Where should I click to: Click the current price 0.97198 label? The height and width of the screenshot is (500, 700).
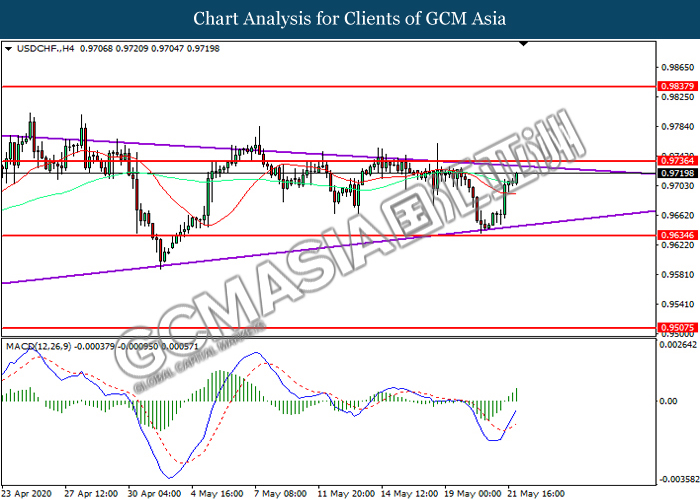[x=677, y=173]
